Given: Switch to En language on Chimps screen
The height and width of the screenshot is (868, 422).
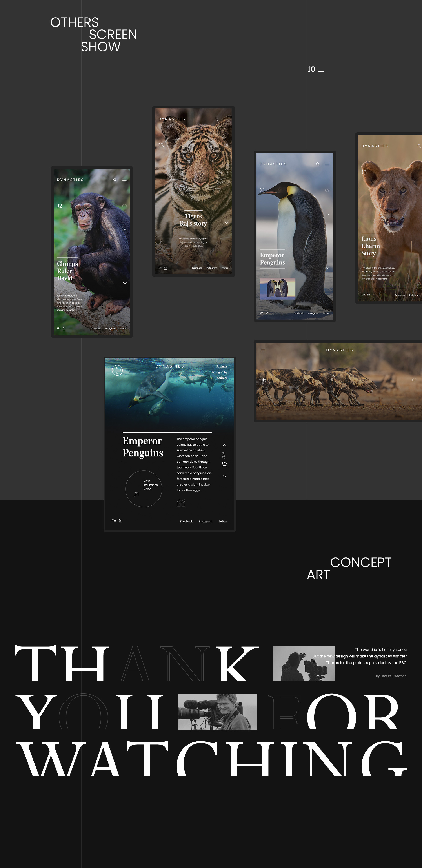Looking at the screenshot, I should click(64, 328).
